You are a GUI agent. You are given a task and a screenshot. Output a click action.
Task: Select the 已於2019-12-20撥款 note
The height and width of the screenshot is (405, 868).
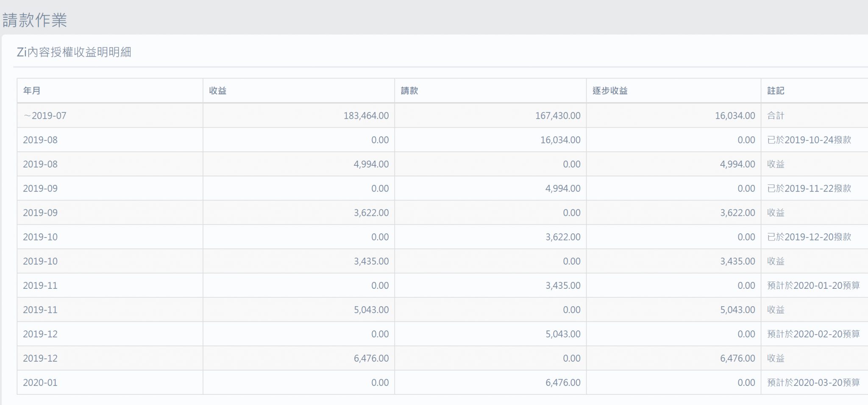[809, 237]
